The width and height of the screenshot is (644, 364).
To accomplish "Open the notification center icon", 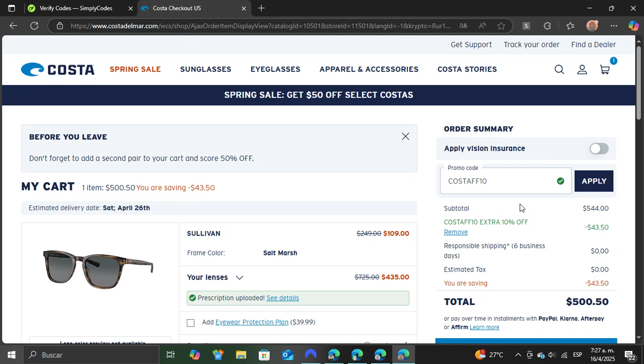I will [x=630, y=355].
